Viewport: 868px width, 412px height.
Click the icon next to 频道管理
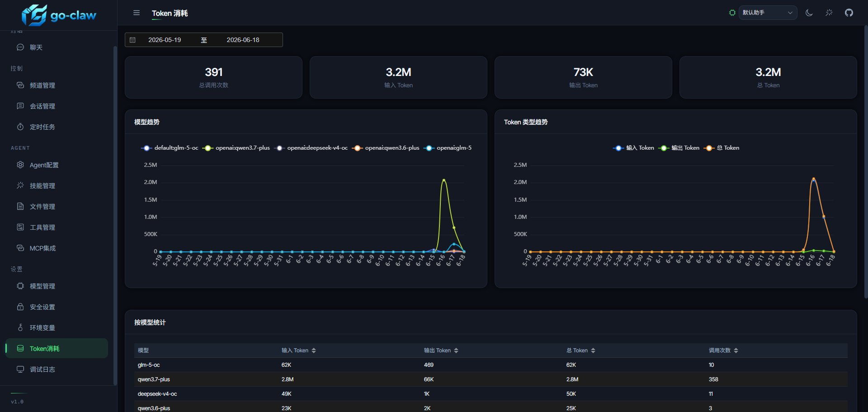coord(20,85)
